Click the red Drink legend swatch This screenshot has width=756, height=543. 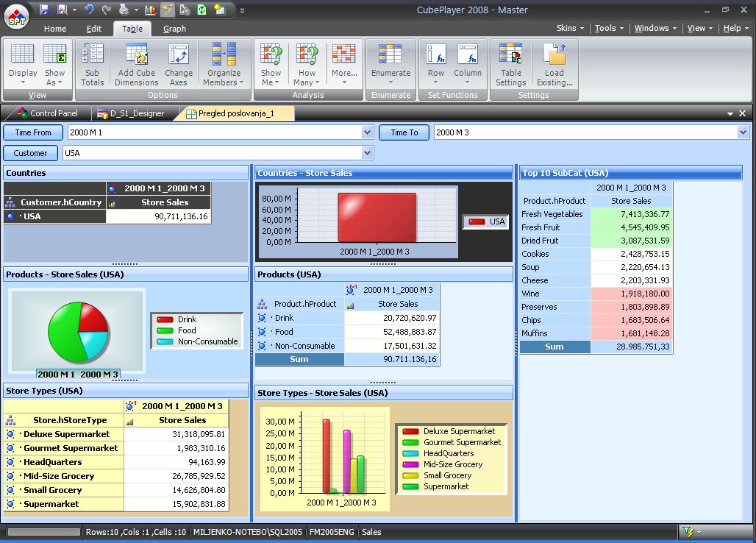[165, 319]
